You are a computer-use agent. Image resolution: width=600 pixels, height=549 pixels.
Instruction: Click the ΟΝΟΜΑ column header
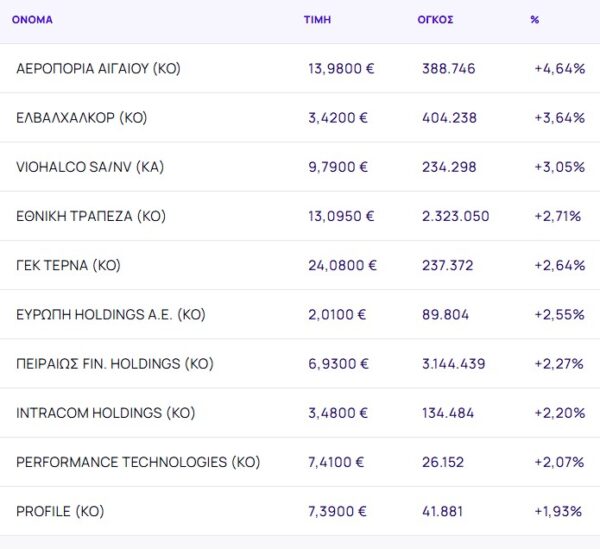pos(33,20)
